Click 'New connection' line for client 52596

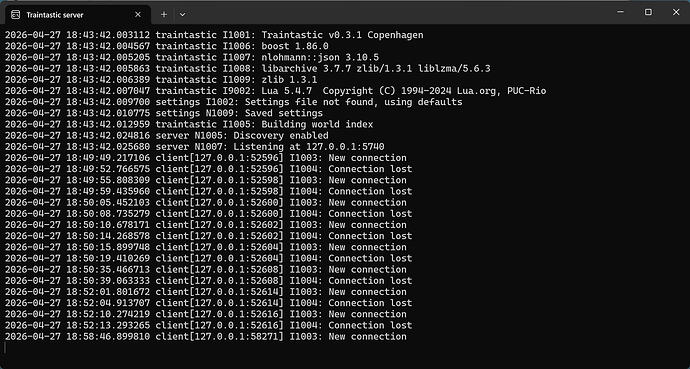206,158
